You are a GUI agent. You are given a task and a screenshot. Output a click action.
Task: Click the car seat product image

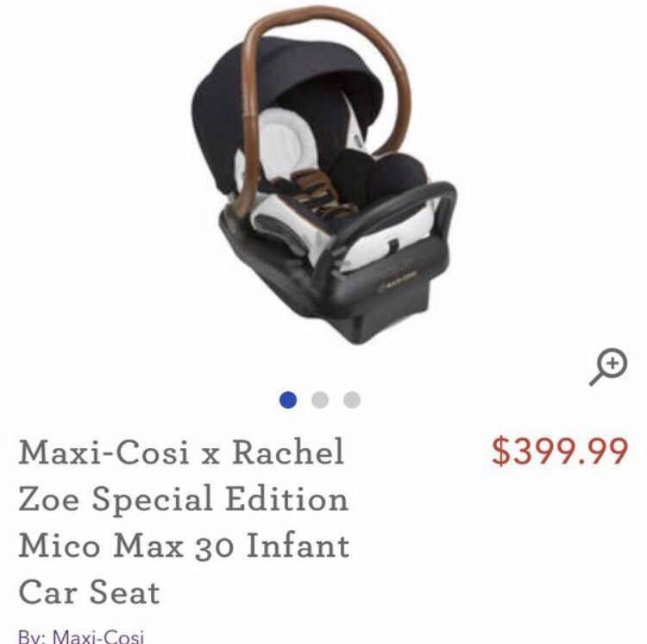323,175
